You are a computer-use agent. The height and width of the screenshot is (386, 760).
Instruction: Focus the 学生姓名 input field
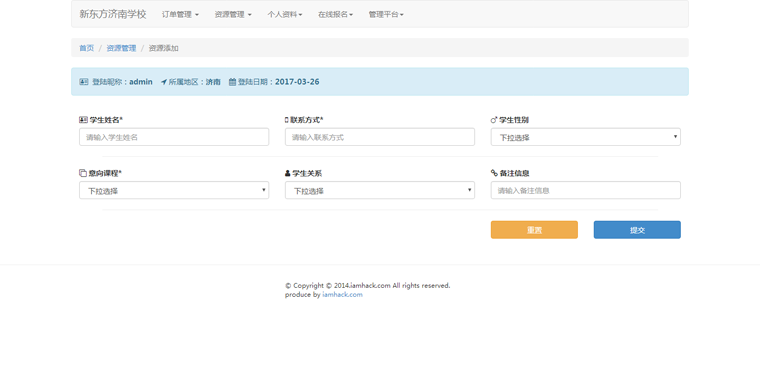(174, 137)
